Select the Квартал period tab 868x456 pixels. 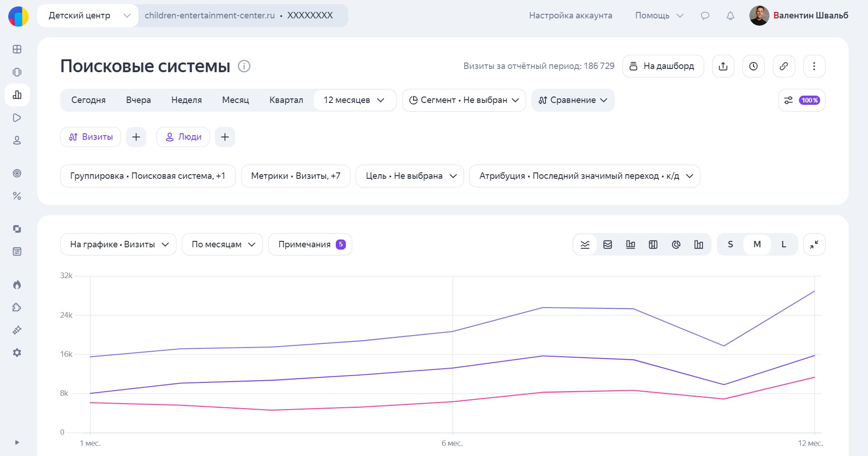286,100
